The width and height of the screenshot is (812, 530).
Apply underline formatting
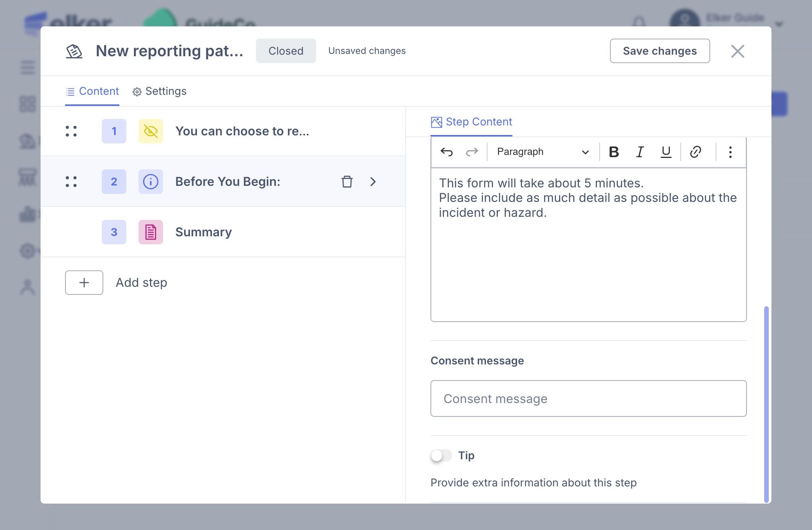pos(666,152)
